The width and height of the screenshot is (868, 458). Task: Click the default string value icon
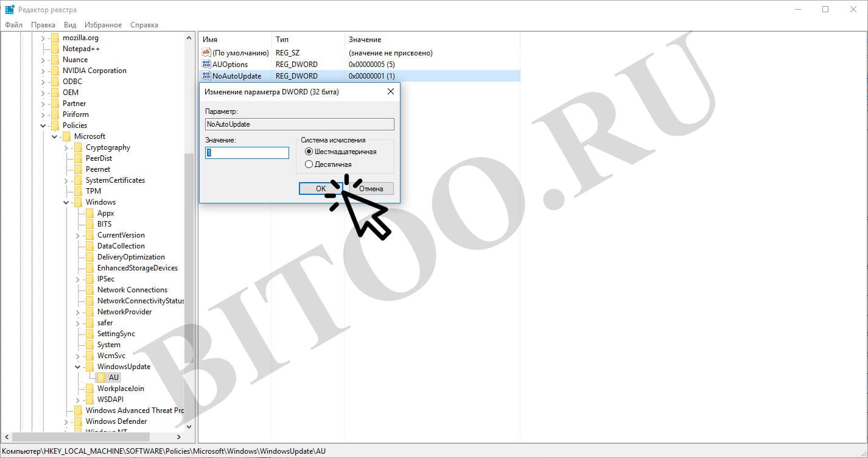point(206,53)
